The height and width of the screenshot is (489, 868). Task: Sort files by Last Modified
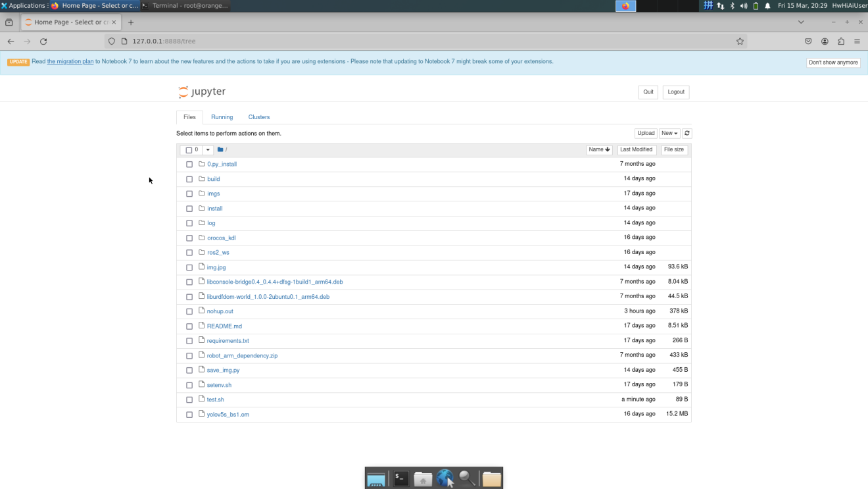click(637, 150)
